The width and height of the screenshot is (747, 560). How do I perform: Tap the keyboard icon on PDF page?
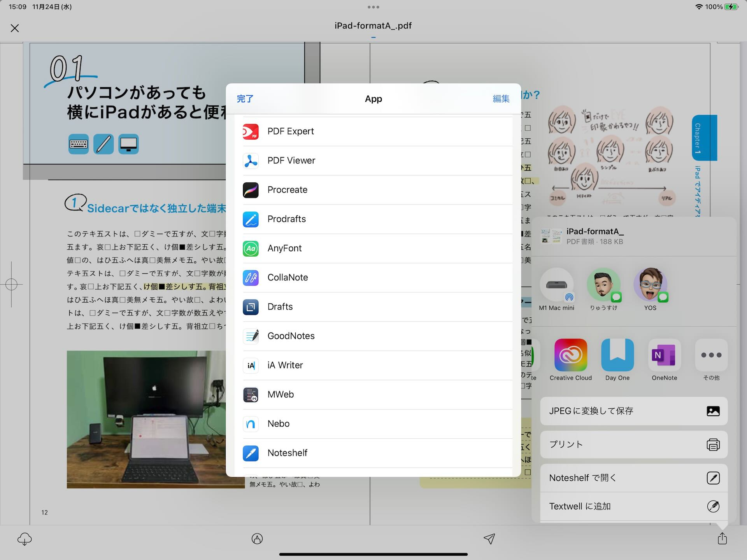coord(79,144)
